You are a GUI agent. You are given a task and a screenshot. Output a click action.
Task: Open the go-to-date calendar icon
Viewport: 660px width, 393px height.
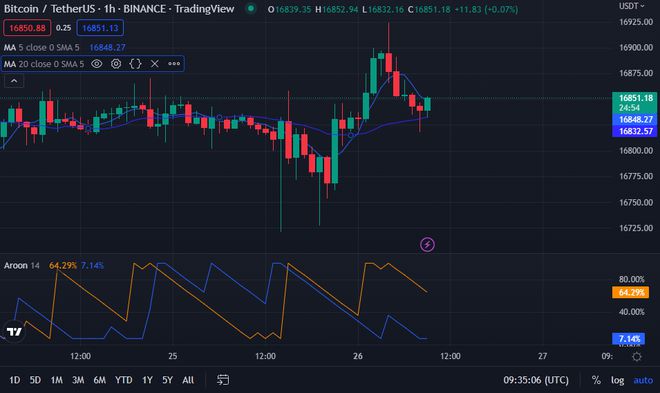pyautogui.click(x=223, y=380)
